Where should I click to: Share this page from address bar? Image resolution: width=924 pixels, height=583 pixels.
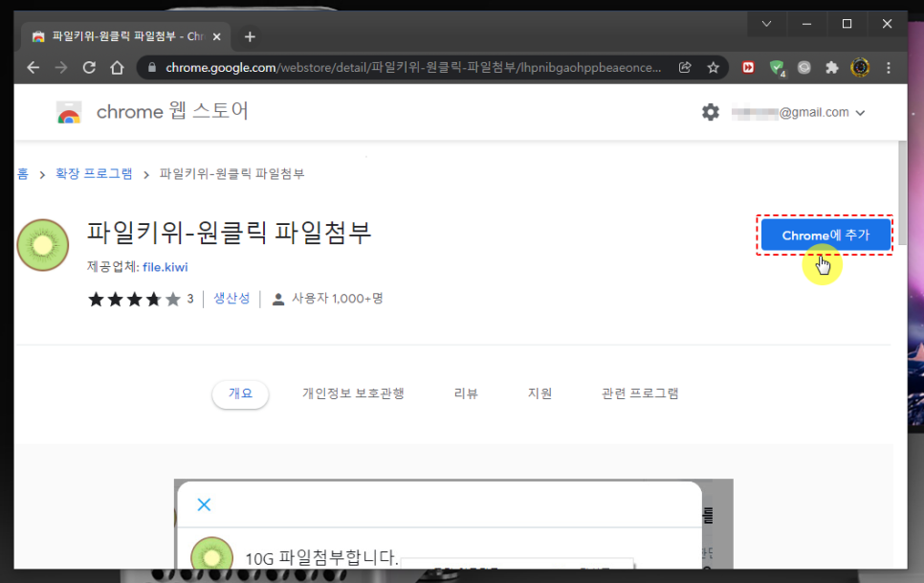[x=685, y=68]
